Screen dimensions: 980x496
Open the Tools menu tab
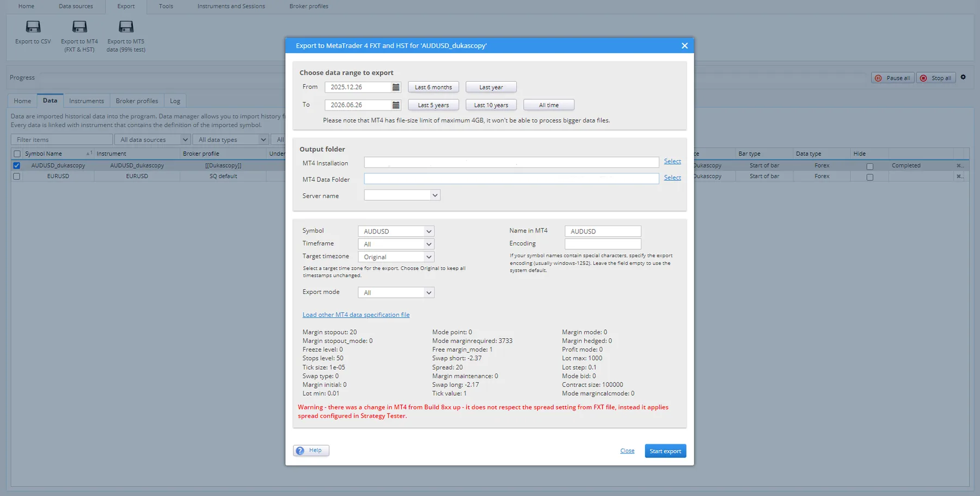coord(166,7)
